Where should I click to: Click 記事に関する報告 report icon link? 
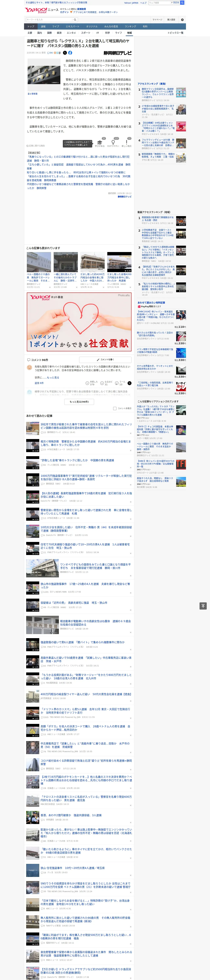pos(36,146)
